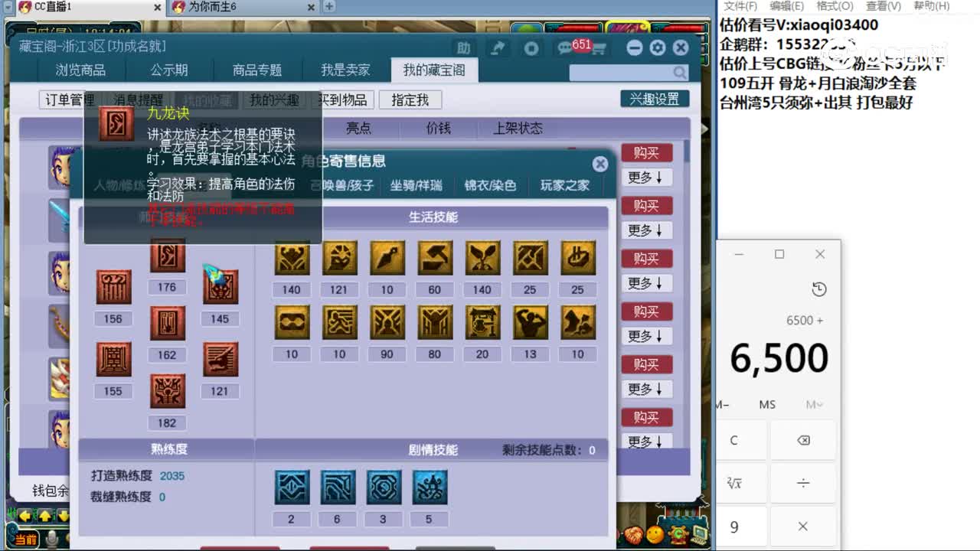Select the school skill icon with level 182
This screenshot has height=551, width=980.
pyautogui.click(x=168, y=391)
